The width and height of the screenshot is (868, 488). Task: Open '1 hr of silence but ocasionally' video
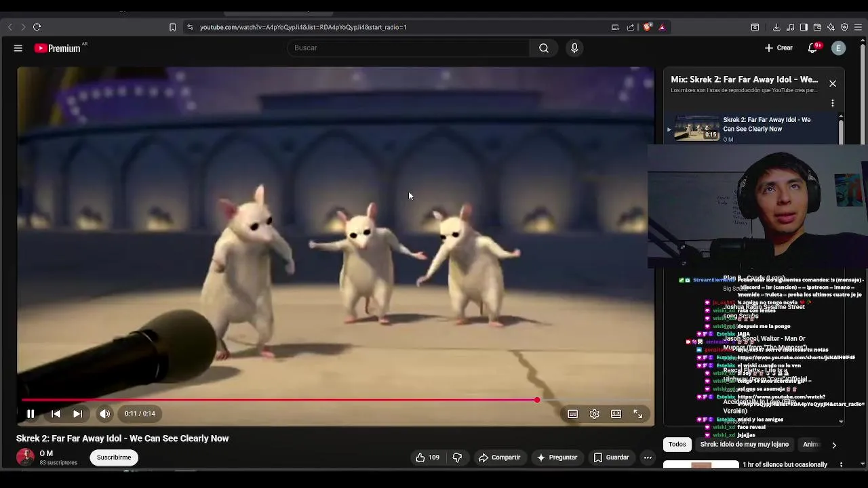pos(785,465)
